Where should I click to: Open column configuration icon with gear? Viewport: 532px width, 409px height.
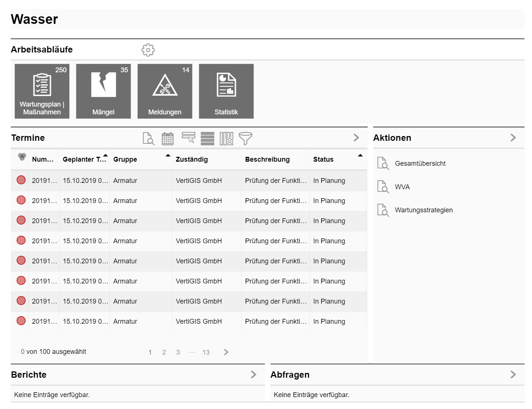pyautogui.click(x=226, y=139)
